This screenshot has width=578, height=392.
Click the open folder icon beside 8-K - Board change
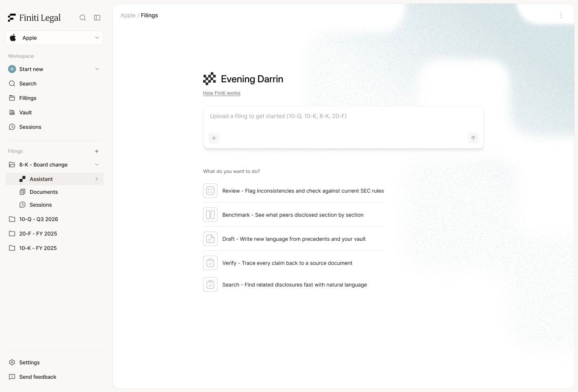[12, 165]
